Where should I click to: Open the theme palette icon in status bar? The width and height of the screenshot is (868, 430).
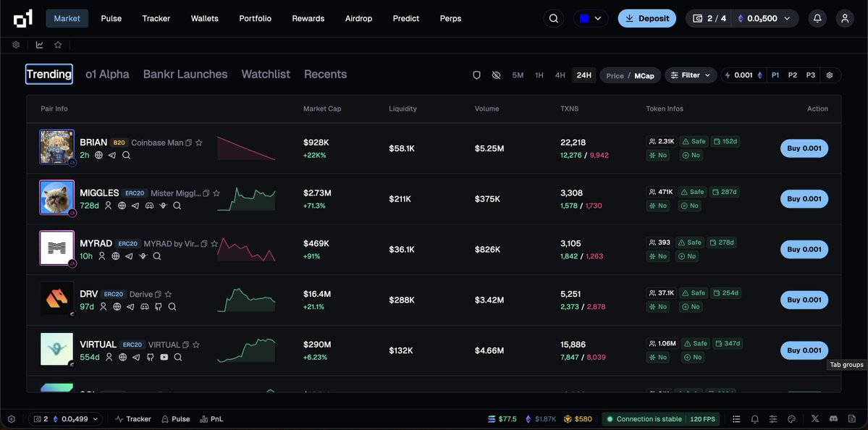point(791,419)
